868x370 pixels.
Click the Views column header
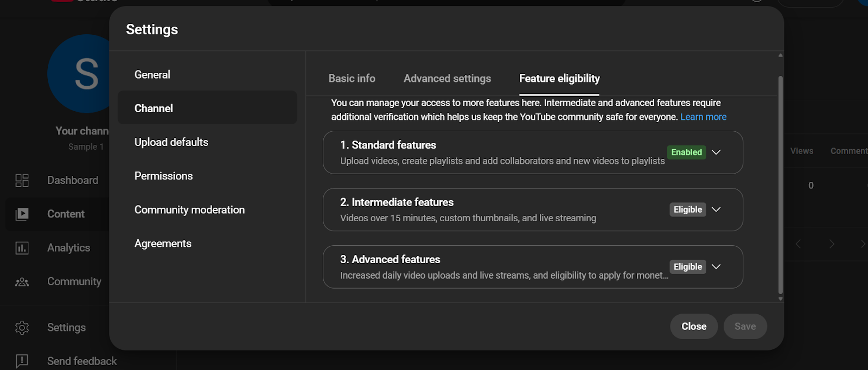point(801,151)
